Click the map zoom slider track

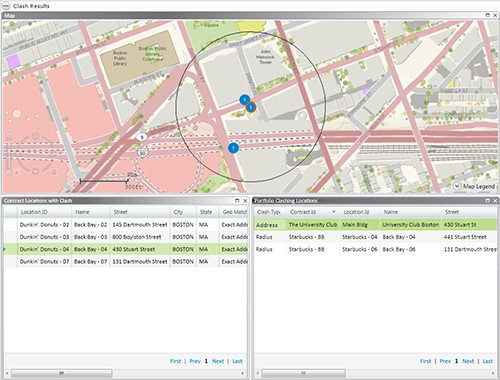[9, 154]
